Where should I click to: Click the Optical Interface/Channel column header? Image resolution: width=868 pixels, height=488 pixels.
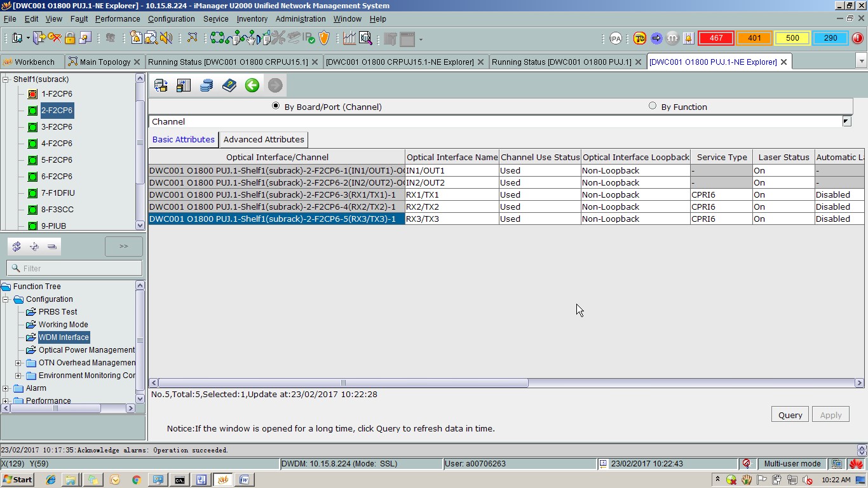pyautogui.click(x=277, y=157)
